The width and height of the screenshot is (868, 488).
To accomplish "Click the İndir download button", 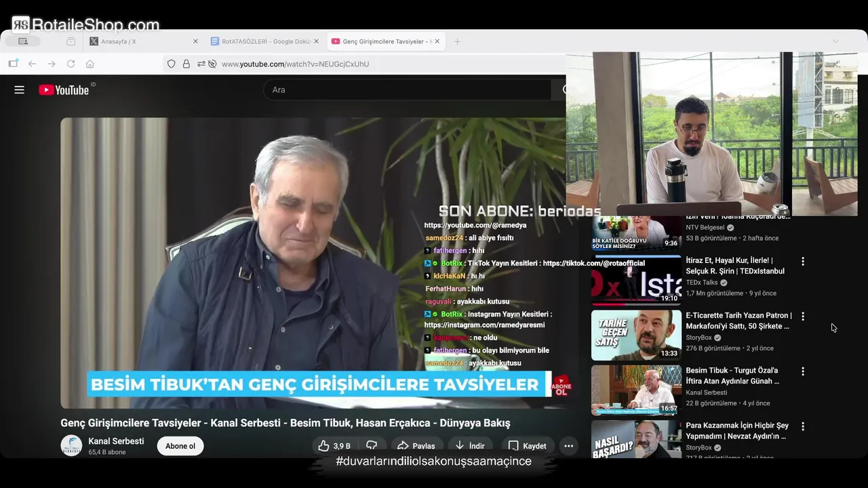I will (x=470, y=446).
